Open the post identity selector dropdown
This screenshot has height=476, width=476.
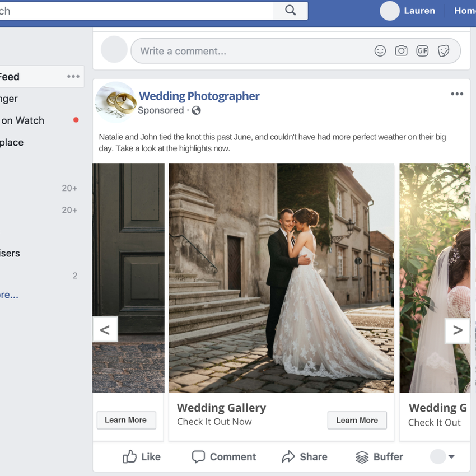442,456
